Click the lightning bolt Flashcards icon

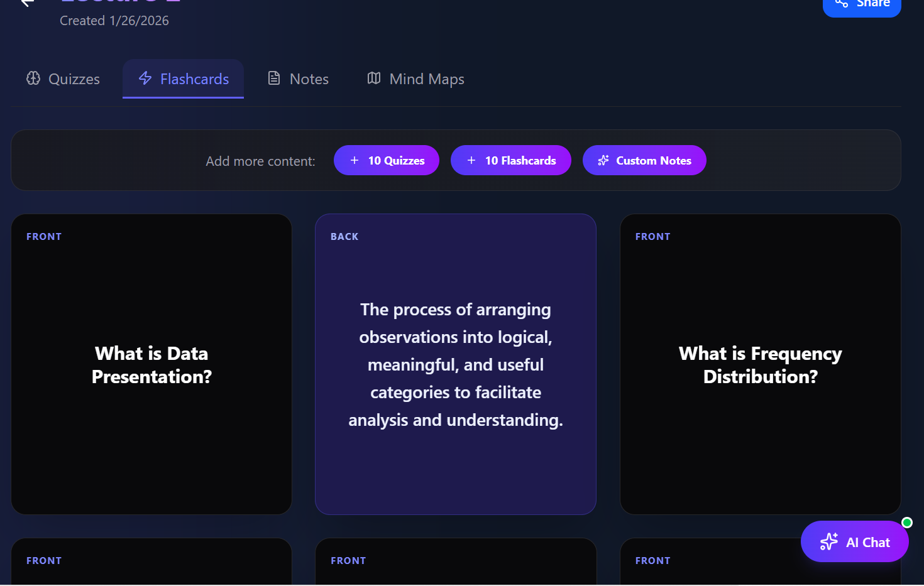click(x=145, y=78)
